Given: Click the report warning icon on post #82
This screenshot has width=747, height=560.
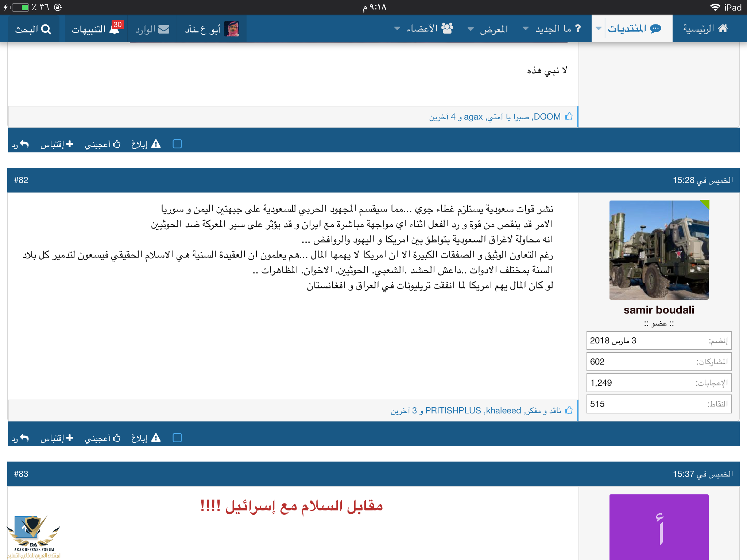Looking at the screenshot, I should click(x=156, y=438).
